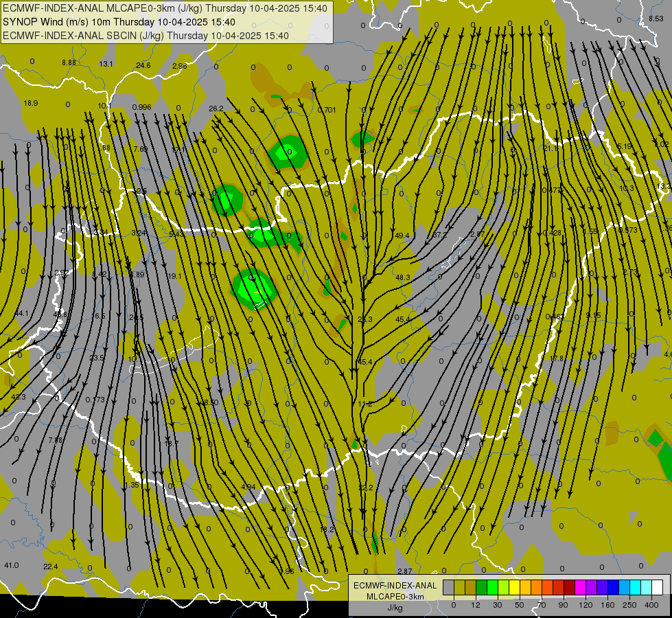Click the map value '2.96'
The image size is (672, 618).
coord(180,66)
